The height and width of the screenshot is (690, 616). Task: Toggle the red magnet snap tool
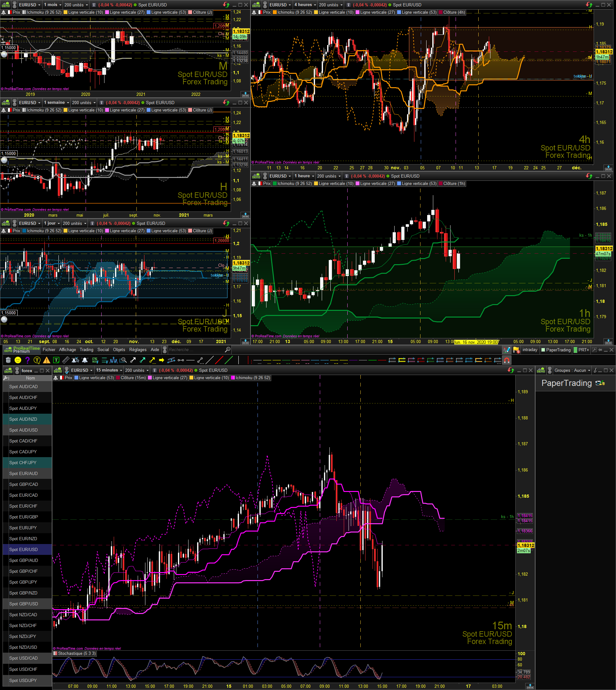point(507,360)
